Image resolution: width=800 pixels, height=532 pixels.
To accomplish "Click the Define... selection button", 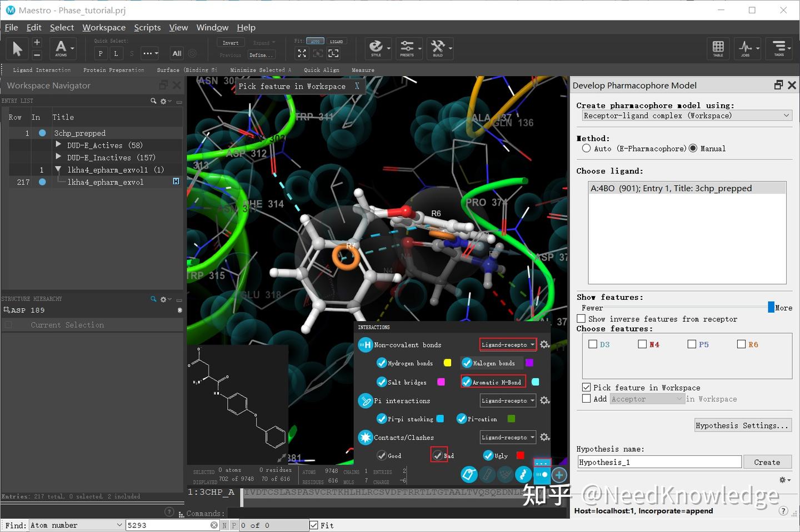I will click(261, 55).
